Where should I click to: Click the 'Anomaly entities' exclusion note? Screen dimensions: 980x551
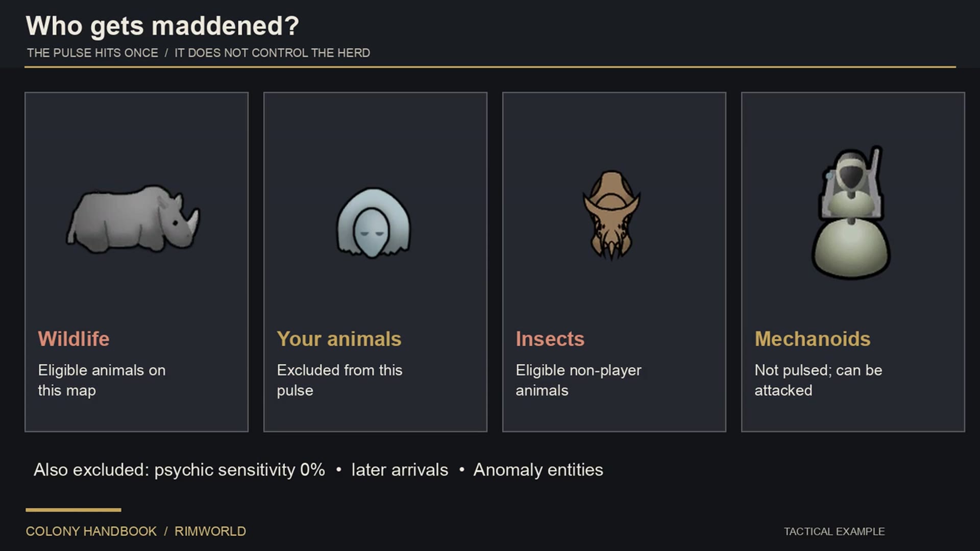(x=538, y=469)
